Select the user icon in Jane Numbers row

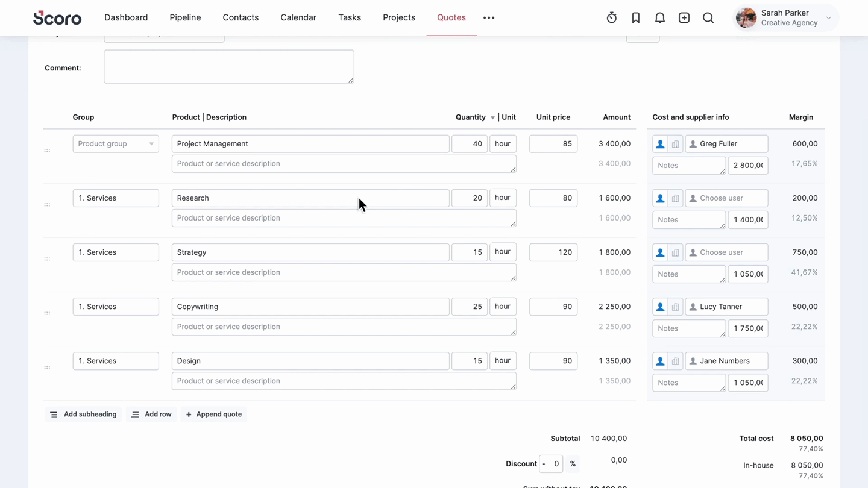click(x=660, y=361)
